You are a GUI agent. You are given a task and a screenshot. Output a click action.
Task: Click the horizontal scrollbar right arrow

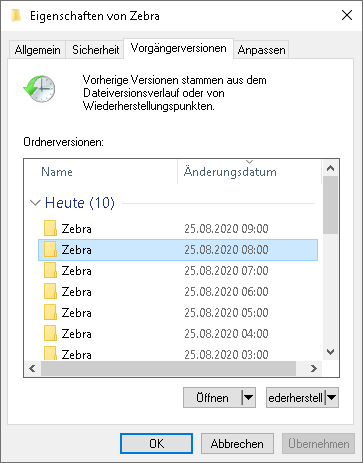(x=314, y=368)
